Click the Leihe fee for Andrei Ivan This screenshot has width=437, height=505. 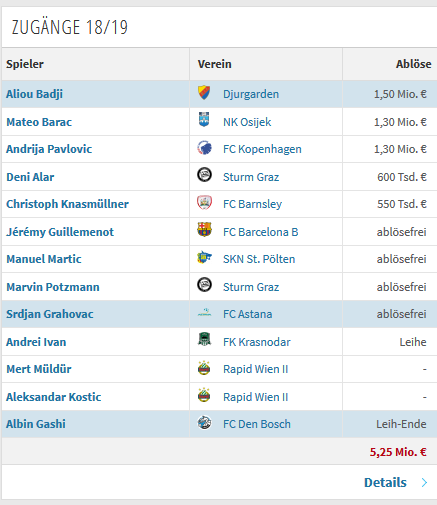(413, 342)
